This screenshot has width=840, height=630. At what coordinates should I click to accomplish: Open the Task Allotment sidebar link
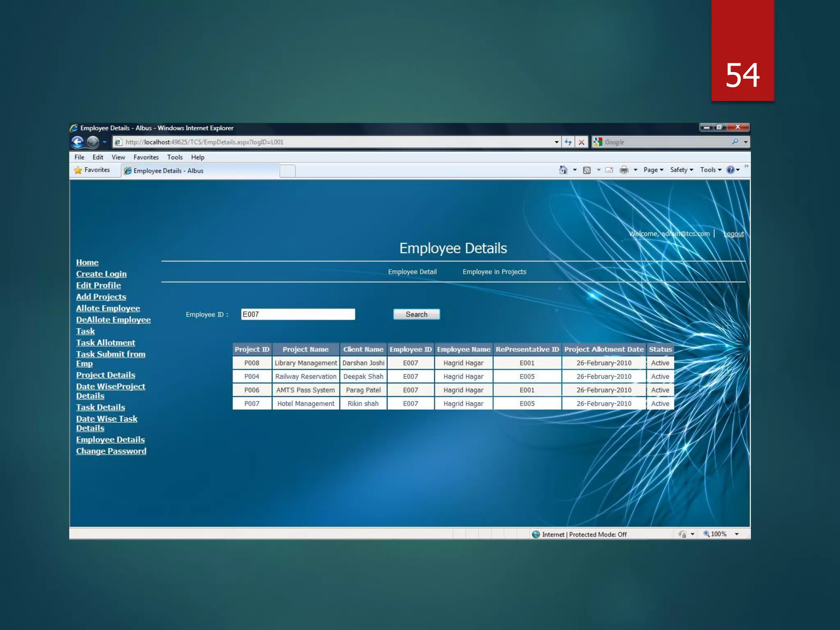(105, 342)
